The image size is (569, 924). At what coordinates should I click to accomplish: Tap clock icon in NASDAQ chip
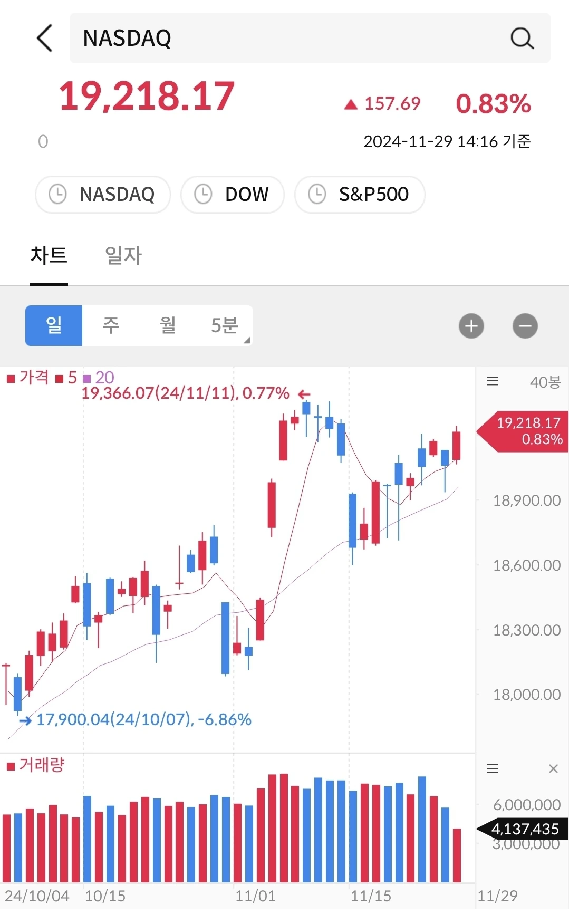(x=57, y=194)
